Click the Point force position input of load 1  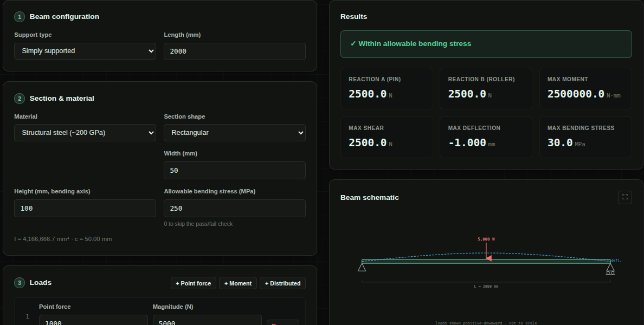pyautogui.click(x=93, y=320)
